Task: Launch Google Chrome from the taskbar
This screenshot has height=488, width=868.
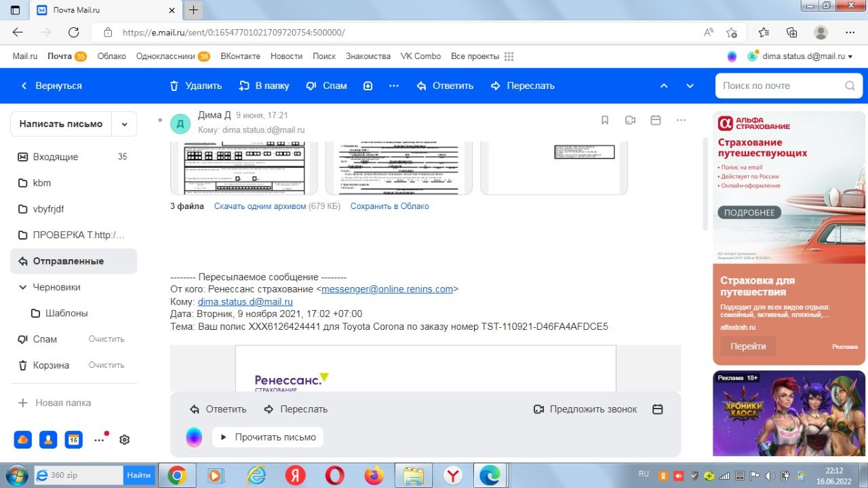Action: 177,476
